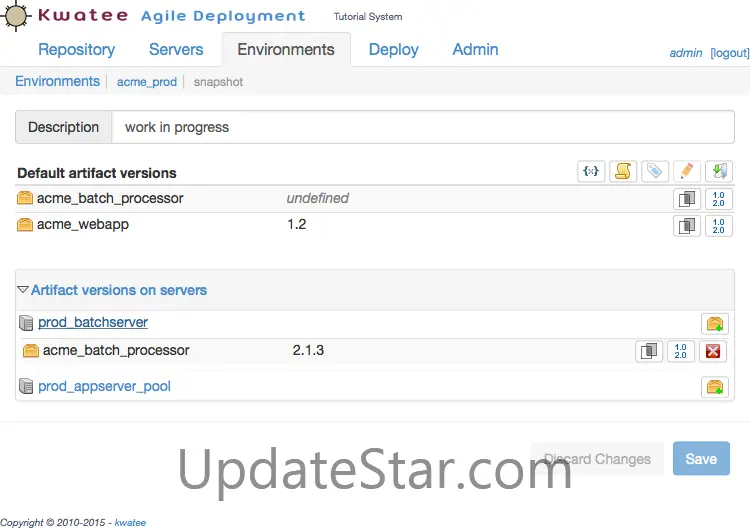Click the green arrow import icon
The width and height of the screenshot is (750, 529).
point(719,171)
